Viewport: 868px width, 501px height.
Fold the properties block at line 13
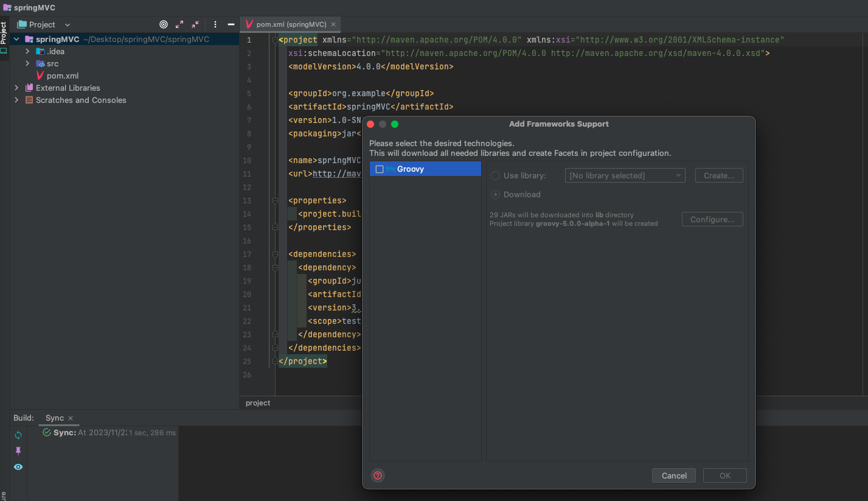(275, 201)
